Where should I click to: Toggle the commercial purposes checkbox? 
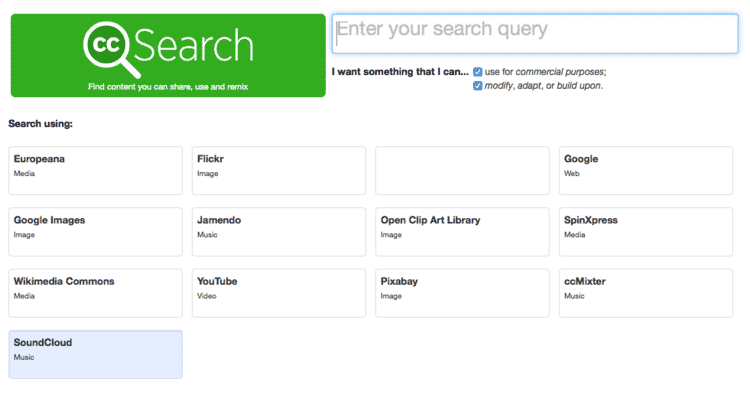(x=477, y=72)
